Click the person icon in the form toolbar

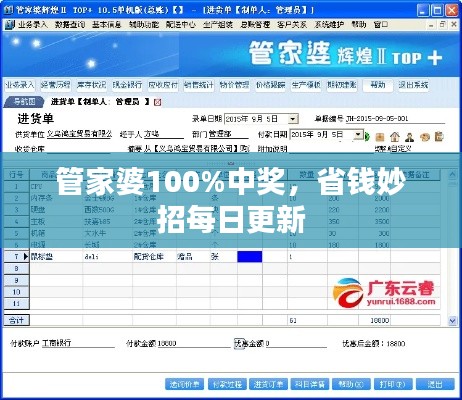[410, 137]
